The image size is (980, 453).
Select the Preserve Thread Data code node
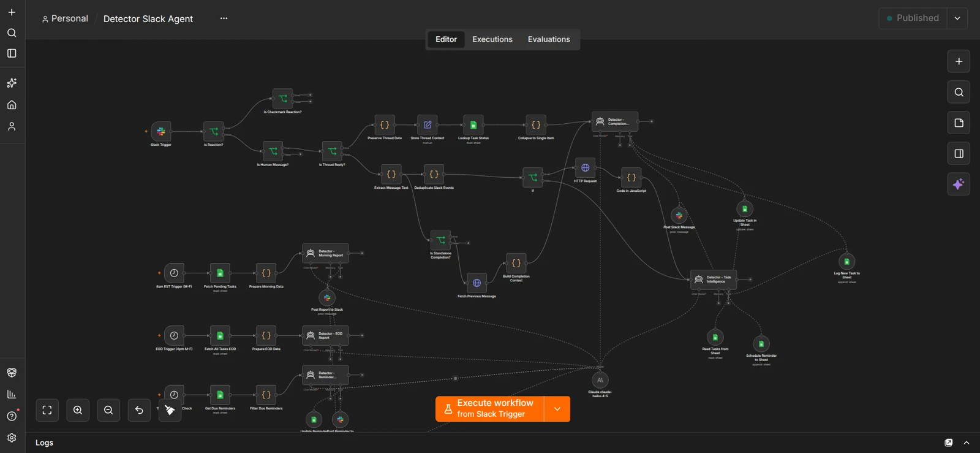[x=385, y=124]
